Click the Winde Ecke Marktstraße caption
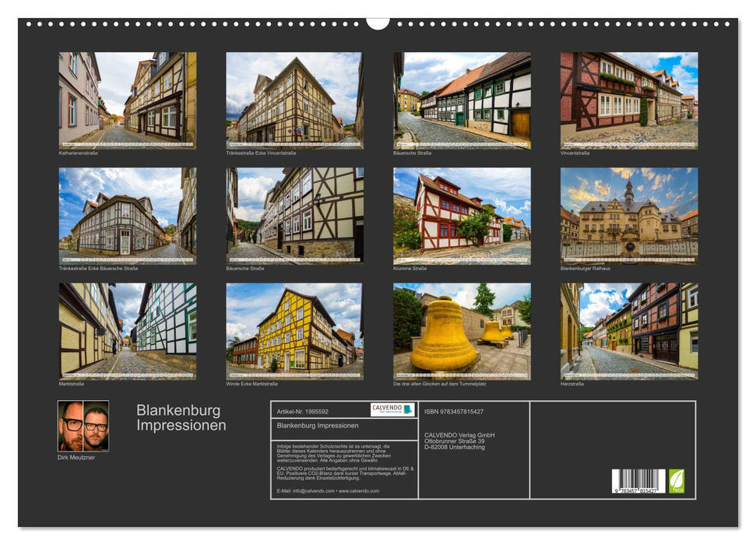 [252, 383]
